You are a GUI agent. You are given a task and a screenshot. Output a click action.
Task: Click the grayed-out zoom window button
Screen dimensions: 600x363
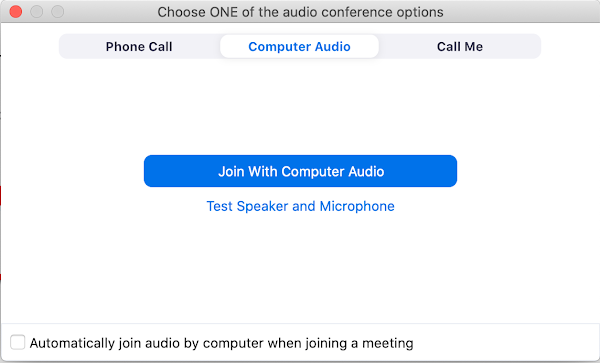click(x=58, y=11)
